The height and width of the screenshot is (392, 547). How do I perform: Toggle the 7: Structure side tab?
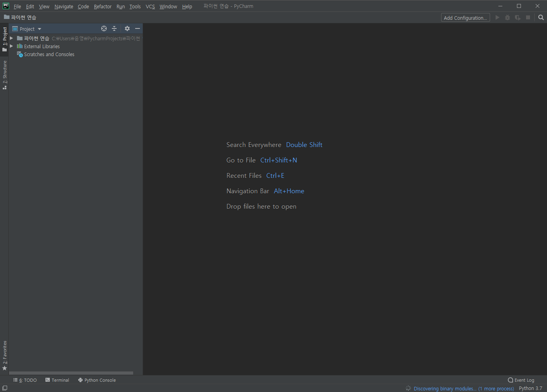click(x=4, y=75)
